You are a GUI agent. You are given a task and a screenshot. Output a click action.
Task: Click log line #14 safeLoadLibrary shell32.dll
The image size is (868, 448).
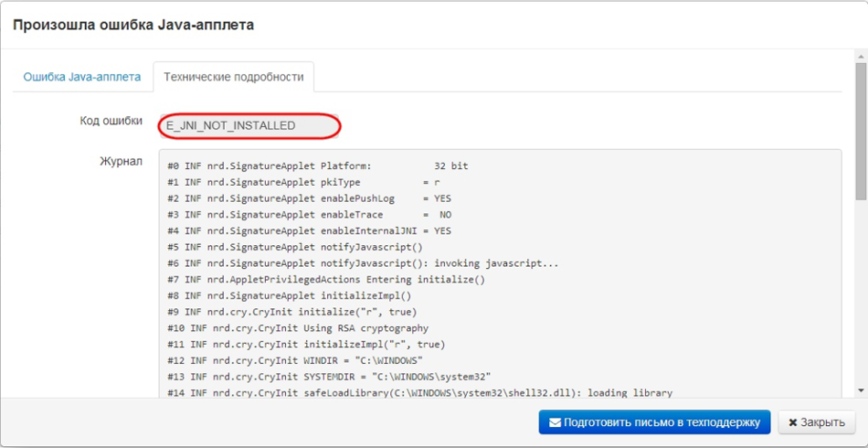(420, 392)
